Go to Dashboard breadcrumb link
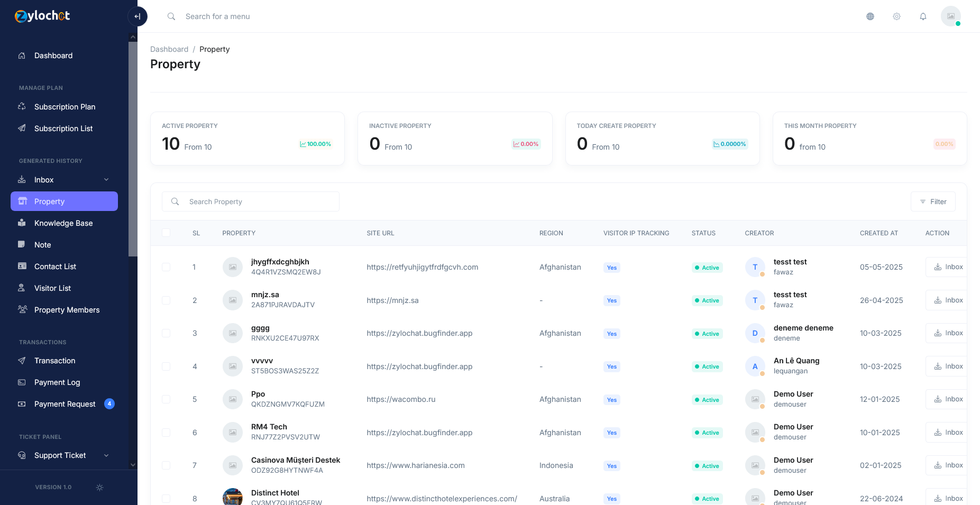This screenshot has width=980, height=505. point(169,49)
